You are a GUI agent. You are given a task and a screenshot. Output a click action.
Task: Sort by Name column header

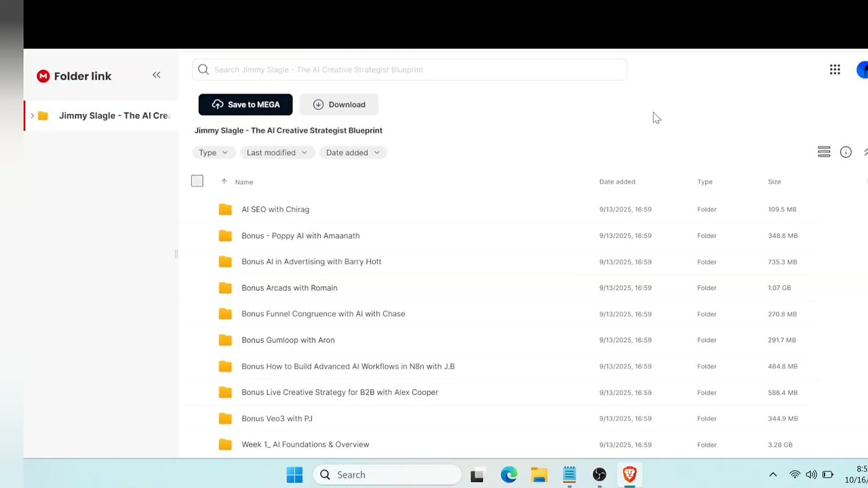pos(244,182)
